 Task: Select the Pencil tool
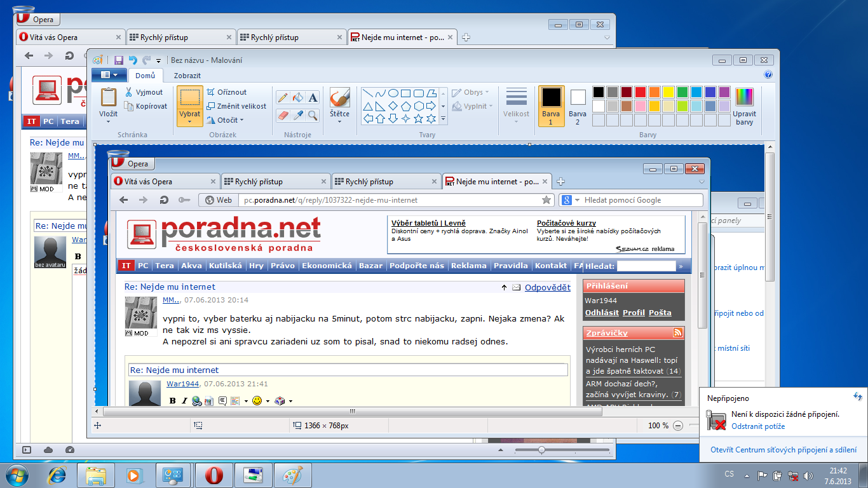click(x=283, y=98)
